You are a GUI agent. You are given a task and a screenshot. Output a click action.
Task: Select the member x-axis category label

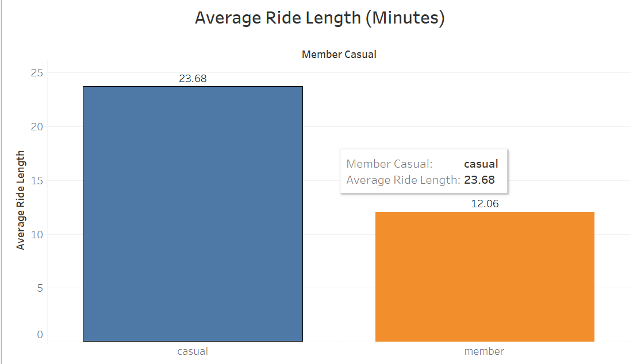click(x=484, y=351)
